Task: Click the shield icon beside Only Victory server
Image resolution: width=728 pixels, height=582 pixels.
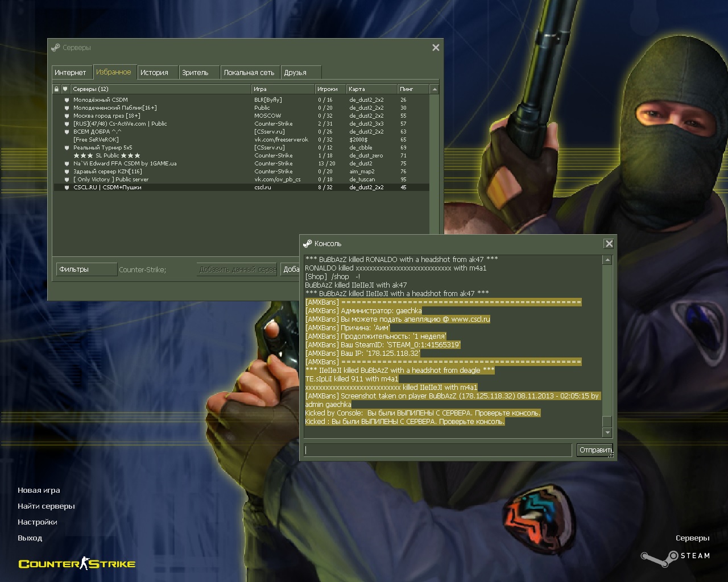Action: click(x=67, y=180)
